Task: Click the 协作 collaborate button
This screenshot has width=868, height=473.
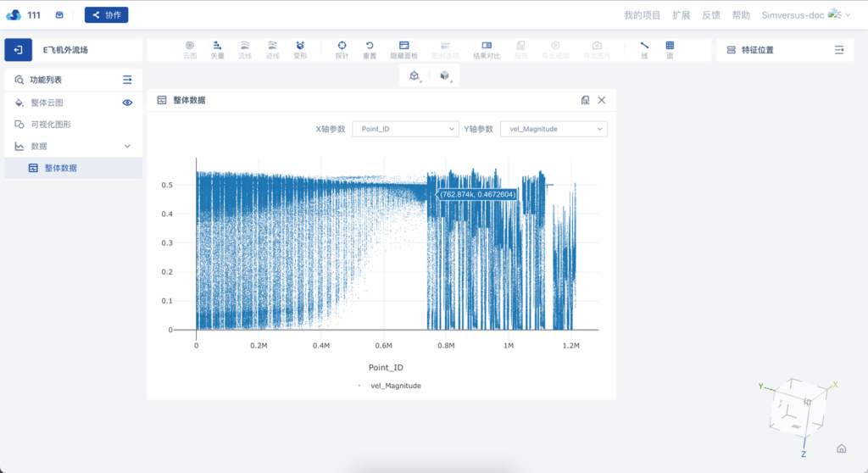Action: point(106,15)
